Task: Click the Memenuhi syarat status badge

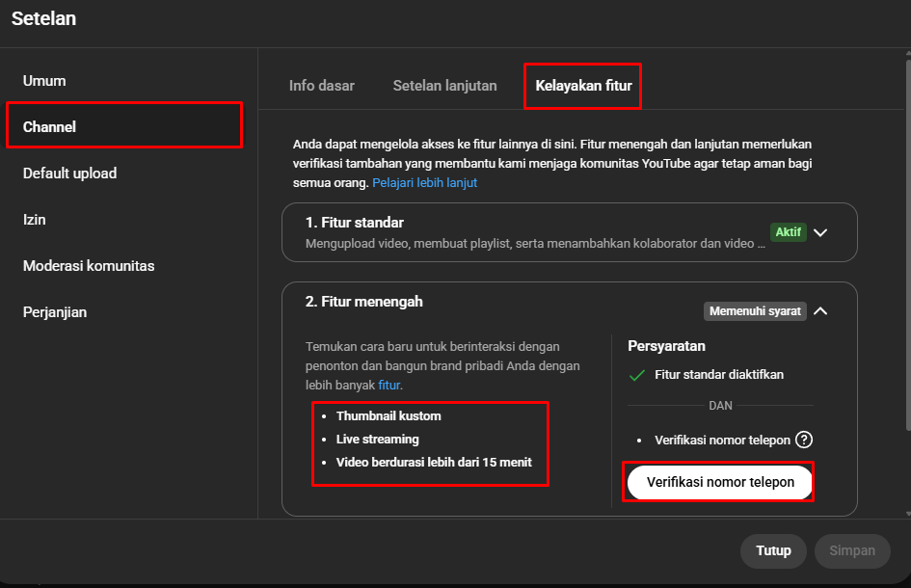Action: pyautogui.click(x=755, y=311)
